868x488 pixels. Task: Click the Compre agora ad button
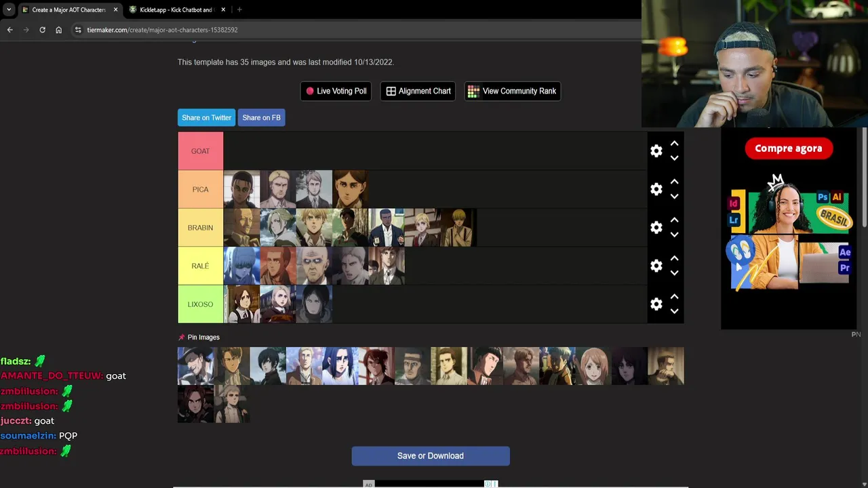[x=789, y=148]
